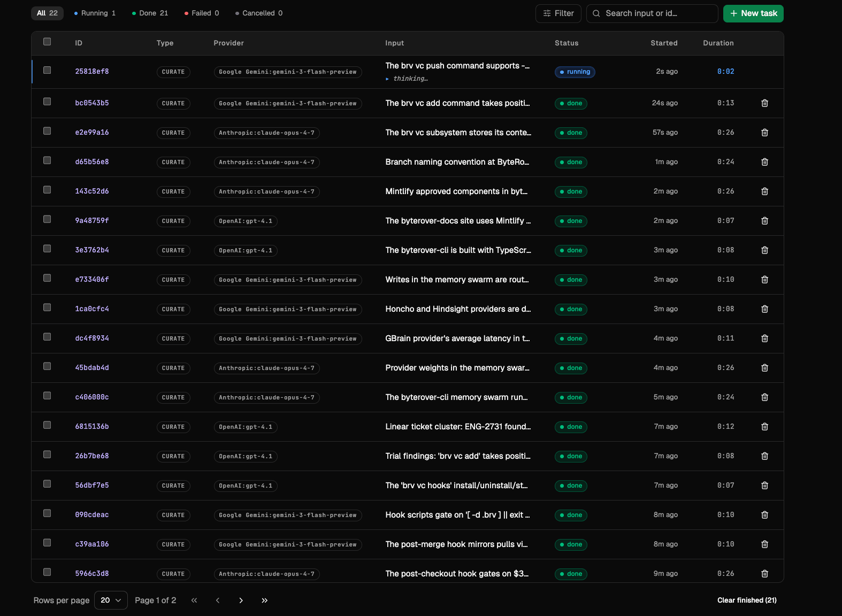Select checkbox for task bc0543b5
Screen dimensions: 842x616
[x=47, y=102]
